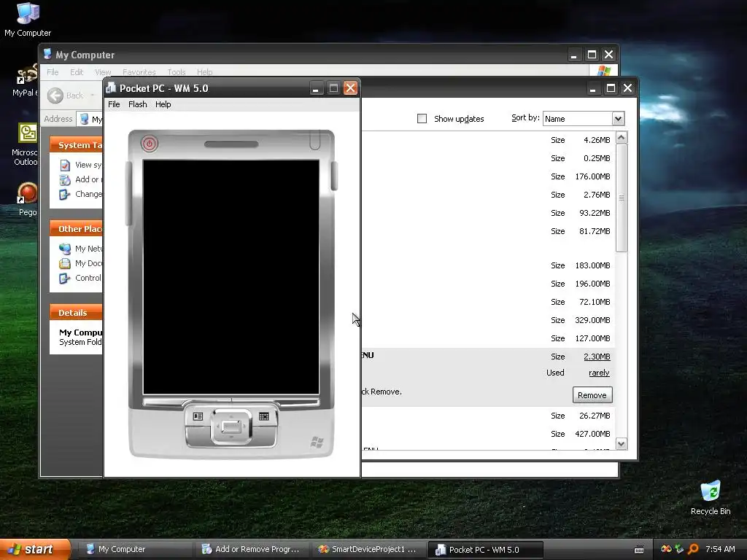
Task: Click My Documents folder icon
Action: coord(65,263)
